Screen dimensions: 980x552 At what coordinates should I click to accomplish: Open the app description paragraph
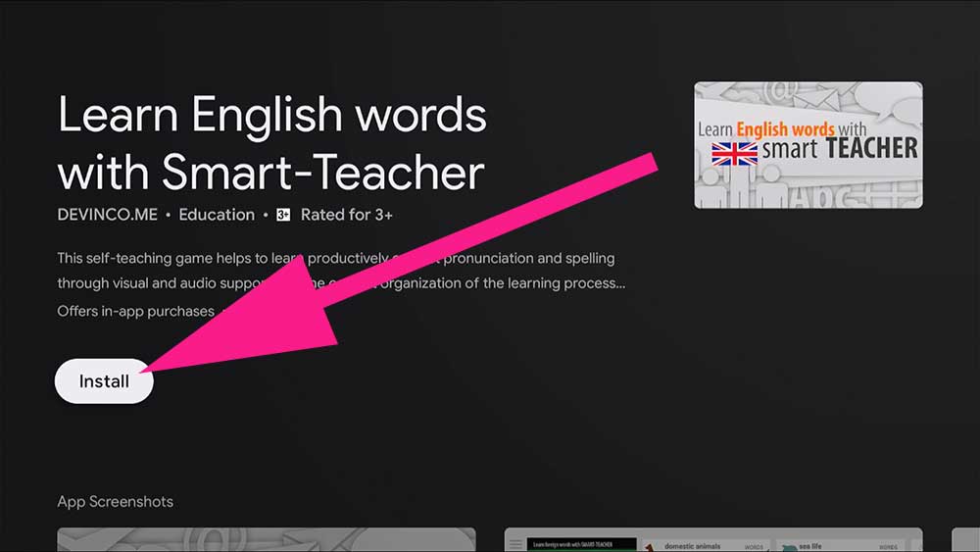point(341,271)
